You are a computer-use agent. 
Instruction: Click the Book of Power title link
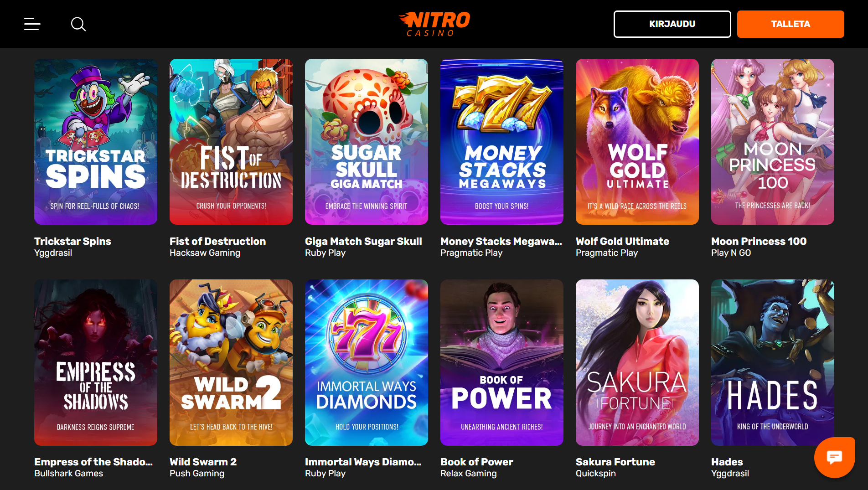(x=477, y=462)
